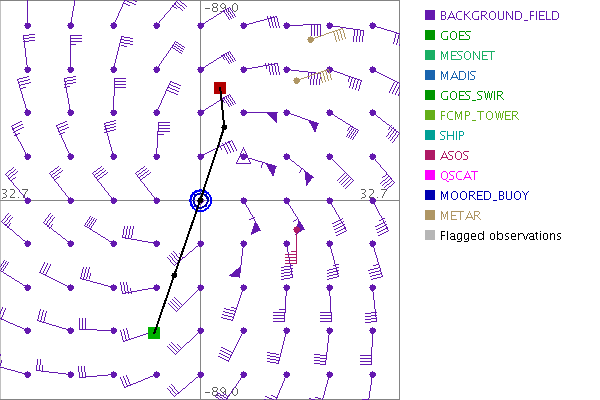Click the upper tan METAR observation point
The height and width of the screenshot is (400, 600).
[311, 40]
